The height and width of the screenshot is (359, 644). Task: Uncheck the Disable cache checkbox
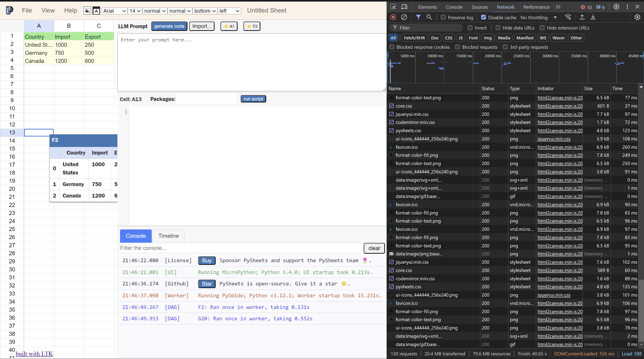pos(483,17)
